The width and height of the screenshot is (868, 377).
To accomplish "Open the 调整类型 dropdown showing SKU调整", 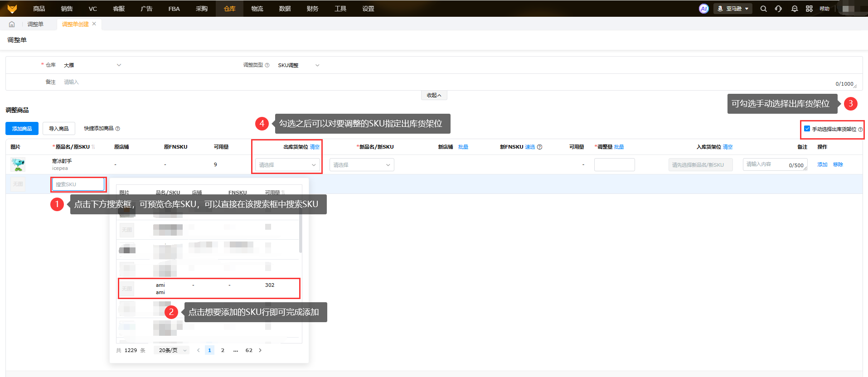I will 299,65.
